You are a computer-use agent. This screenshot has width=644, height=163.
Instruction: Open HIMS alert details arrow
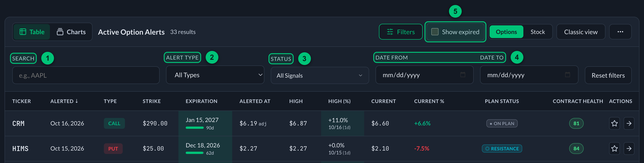tap(629, 149)
